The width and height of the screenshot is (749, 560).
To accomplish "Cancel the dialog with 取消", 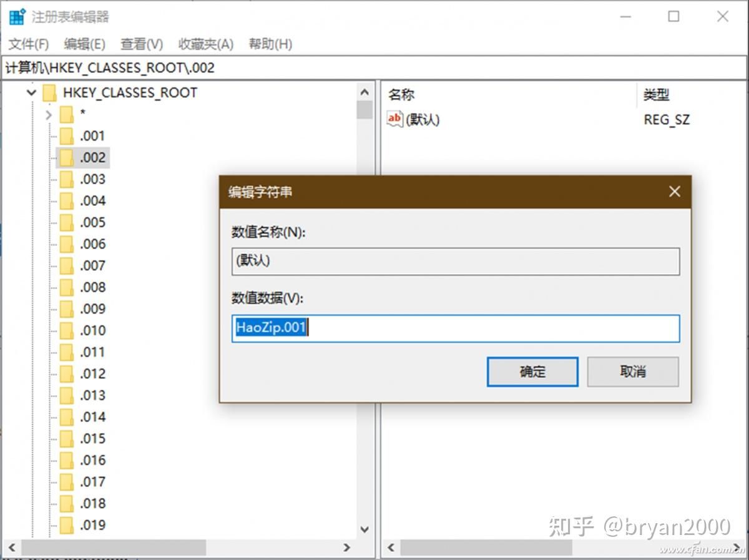I will [633, 372].
